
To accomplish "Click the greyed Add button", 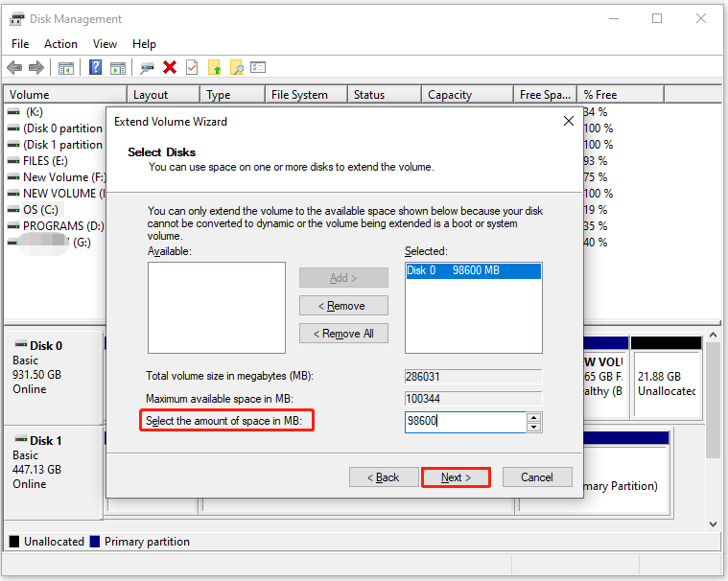I will [x=343, y=278].
